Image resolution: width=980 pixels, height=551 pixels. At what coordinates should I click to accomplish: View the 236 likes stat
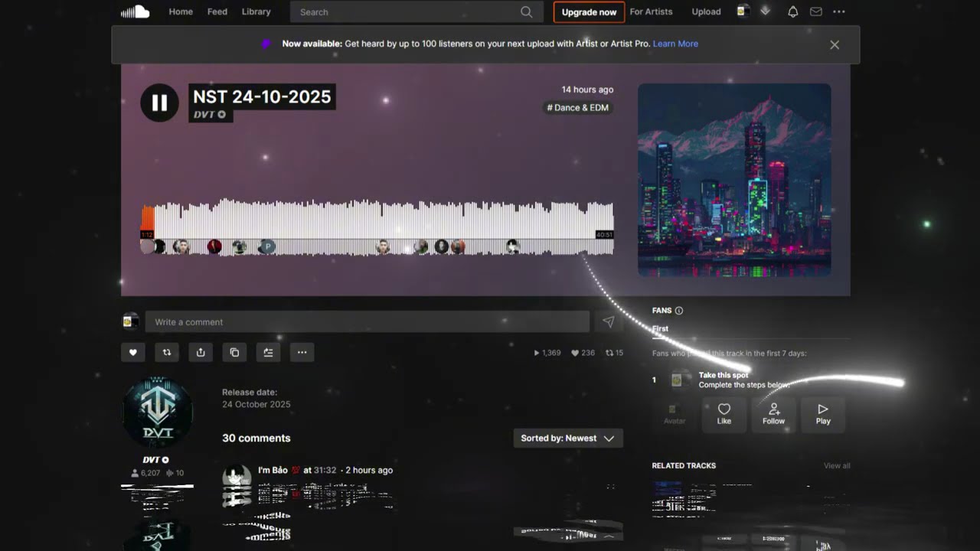pyautogui.click(x=583, y=353)
